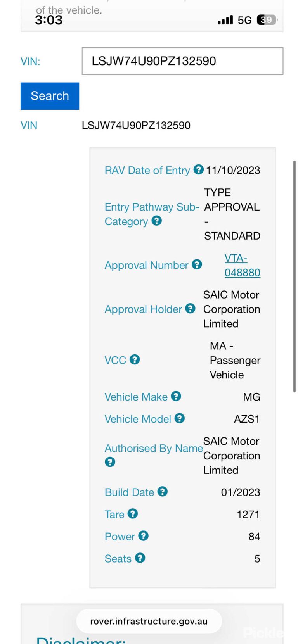Open help tooltip for Vehicle Make

click(x=176, y=396)
